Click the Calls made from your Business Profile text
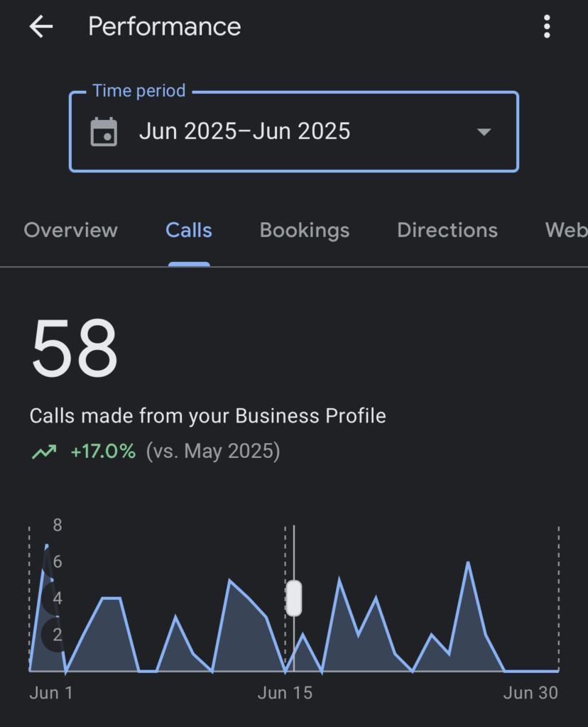Viewport: 588px width, 727px height. [208, 416]
